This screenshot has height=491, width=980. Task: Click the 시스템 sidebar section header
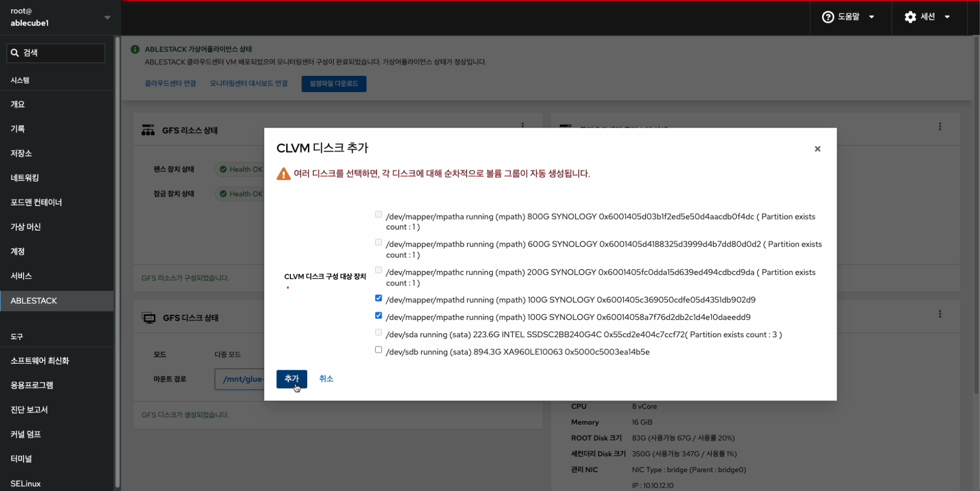point(20,80)
